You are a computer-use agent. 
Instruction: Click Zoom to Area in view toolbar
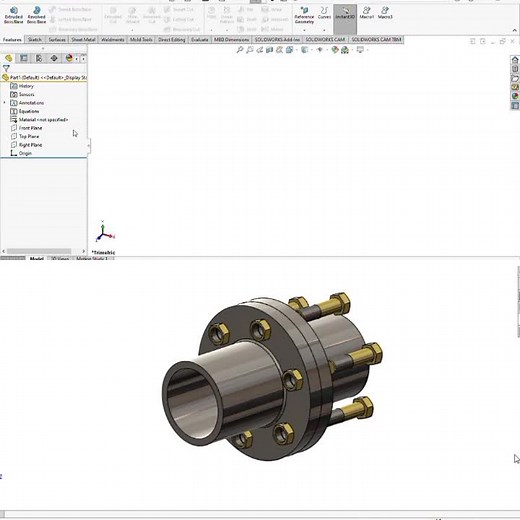(x=250, y=50)
